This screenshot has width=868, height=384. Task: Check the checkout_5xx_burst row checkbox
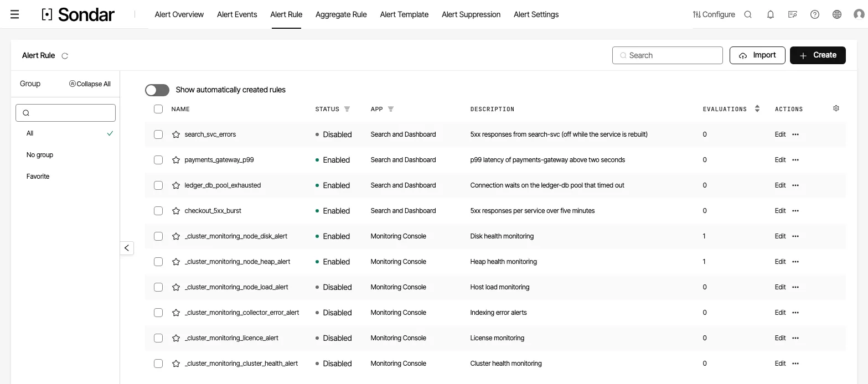point(158,211)
